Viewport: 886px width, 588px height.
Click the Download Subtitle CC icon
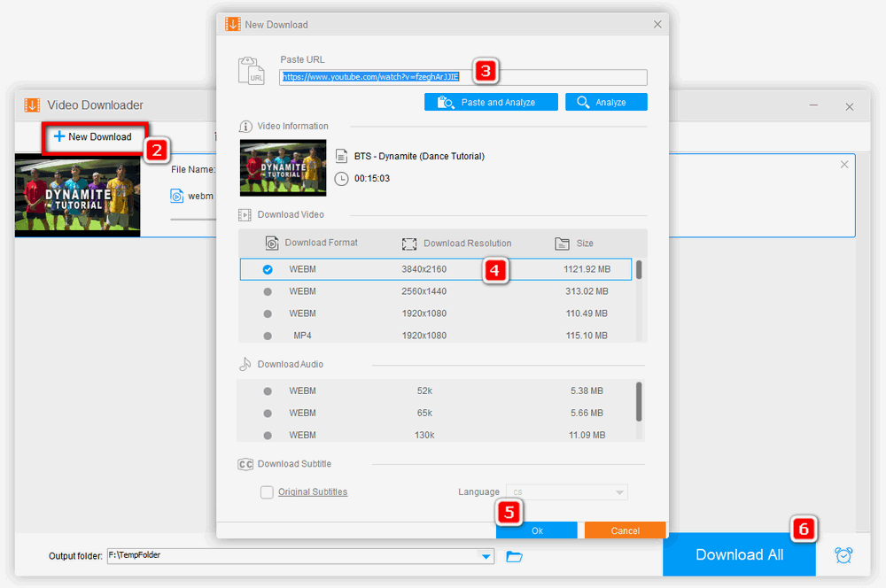click(x=245, y=464)
